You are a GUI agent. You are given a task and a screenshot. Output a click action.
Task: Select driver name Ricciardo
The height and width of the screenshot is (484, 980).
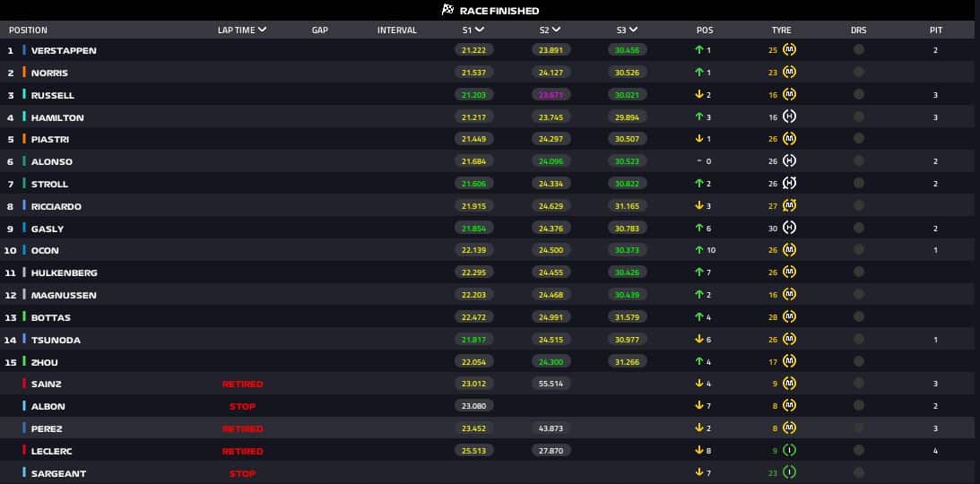56,206
